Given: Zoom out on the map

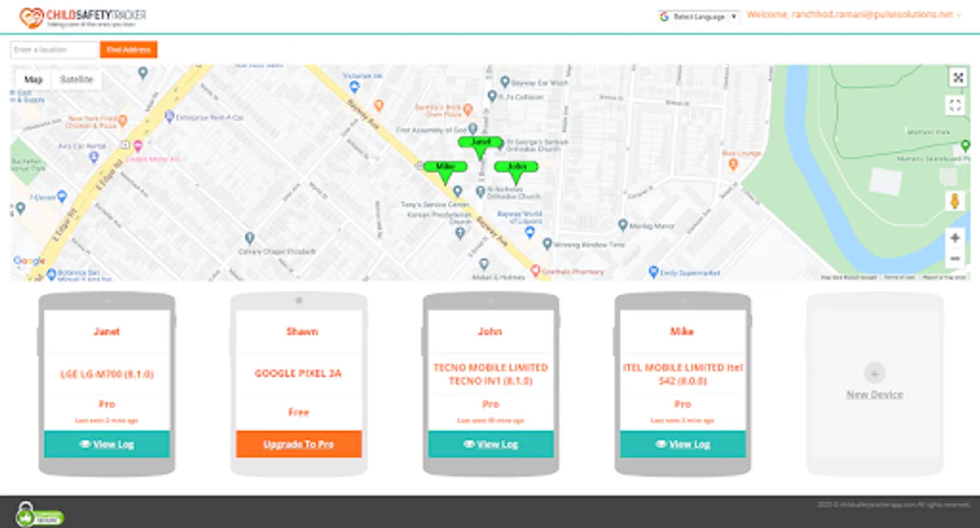Looking at the screenshot, I should pyautogui.click(x=955, y=258).
